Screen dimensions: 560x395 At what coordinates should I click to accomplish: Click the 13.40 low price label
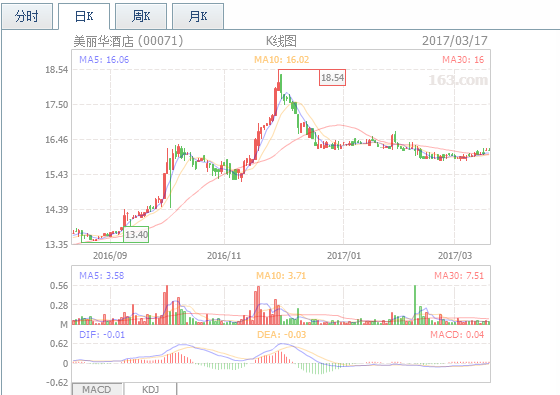(136, 234)
